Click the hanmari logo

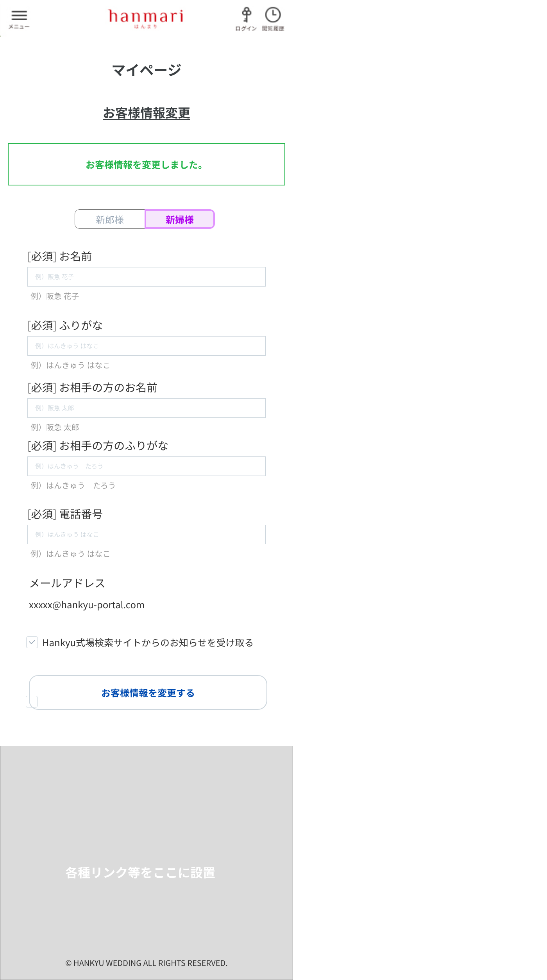pyautogui.click(x=146, y=18)
